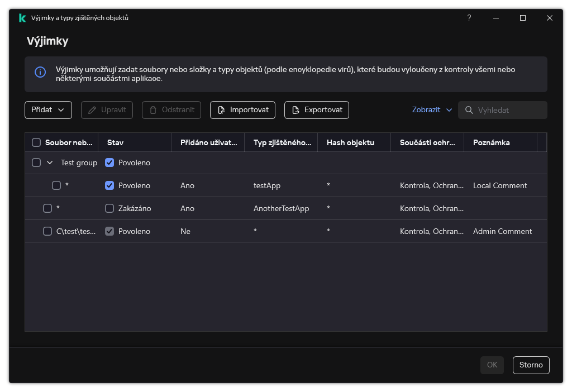Uncheck Povoleno status for testApp row
The image size is (572, 392).
pyautogui.click(x=109, y=185)
